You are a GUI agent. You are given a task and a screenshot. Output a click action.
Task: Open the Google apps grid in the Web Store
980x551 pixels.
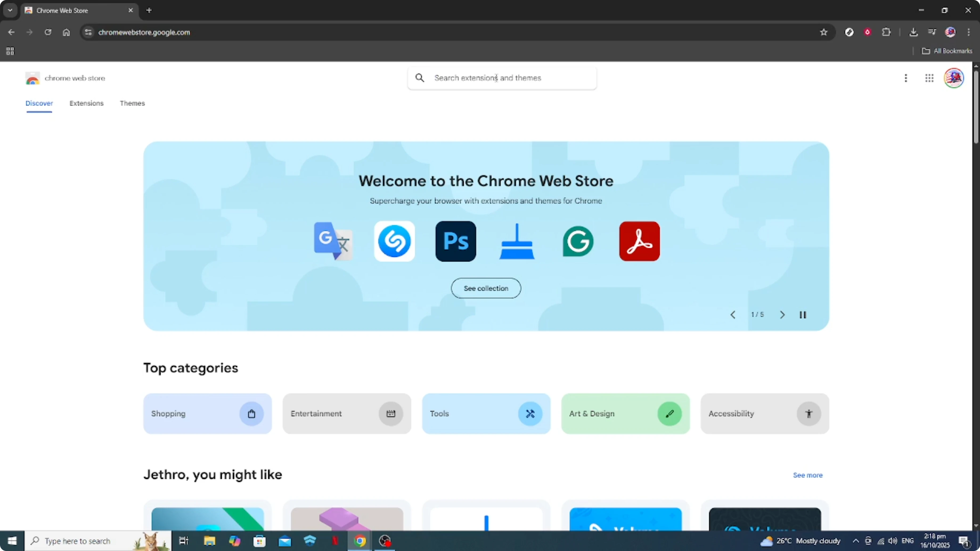929,78
